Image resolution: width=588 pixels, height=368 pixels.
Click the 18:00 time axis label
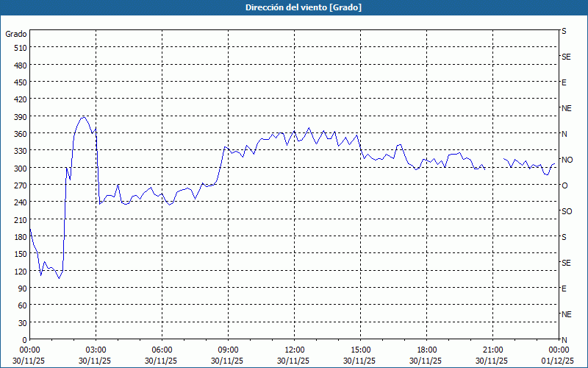[427, 350]
